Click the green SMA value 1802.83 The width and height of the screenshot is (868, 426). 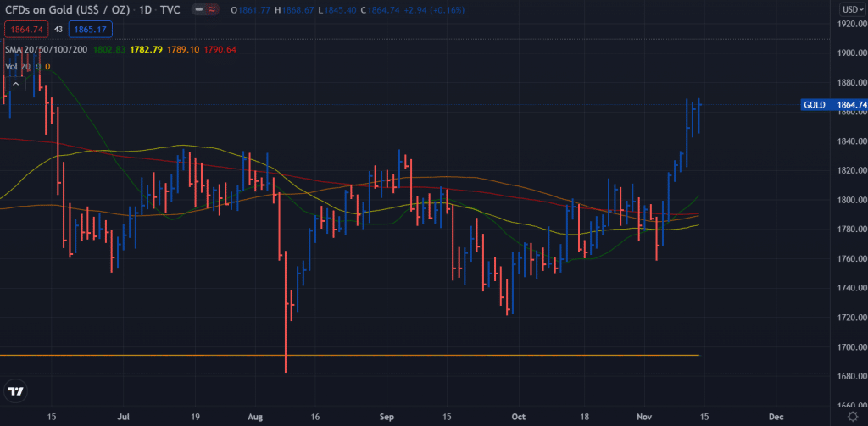point(109,49)
